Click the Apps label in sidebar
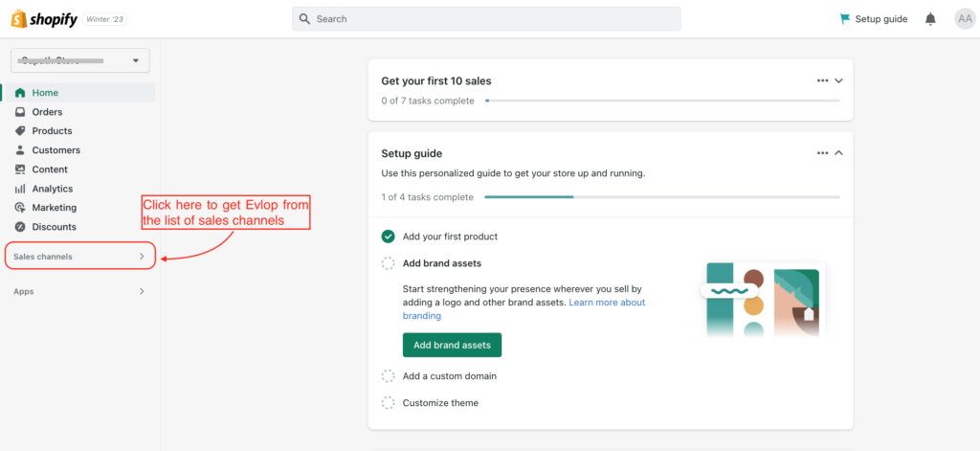Image resolution: width=980 pixels, height=451 pixels. [x=24, y=291]
